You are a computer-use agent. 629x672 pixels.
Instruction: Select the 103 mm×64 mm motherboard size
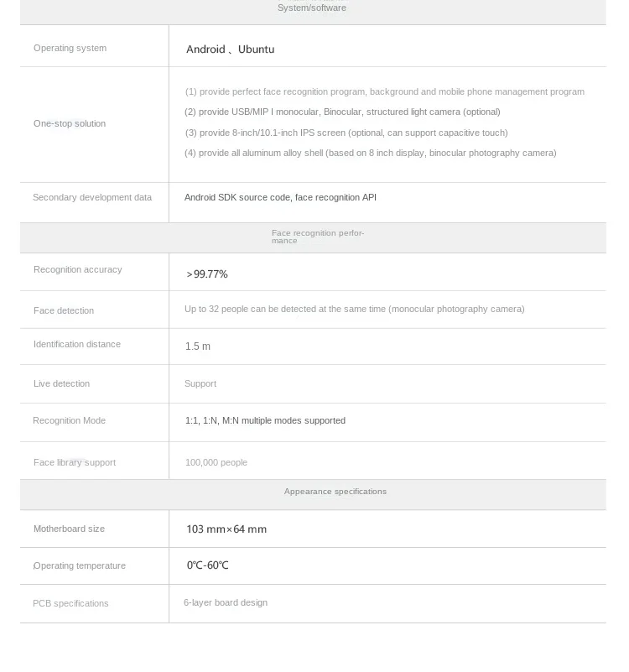(x=226, y=529)
